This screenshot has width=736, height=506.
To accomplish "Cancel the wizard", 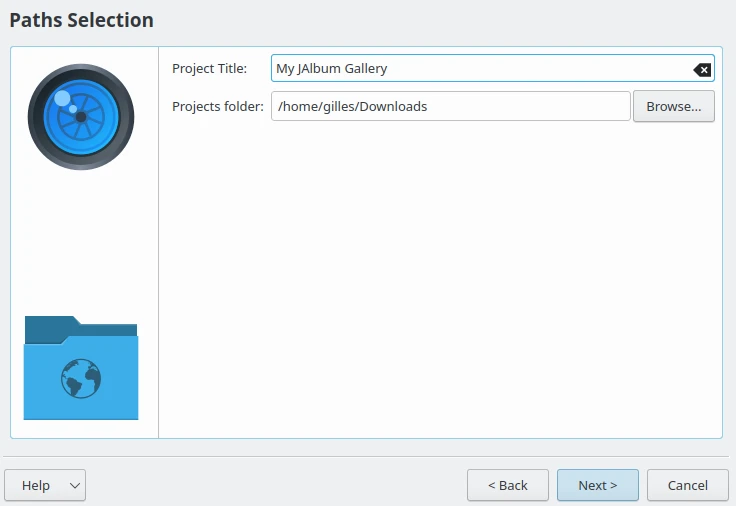I will (x=687, y=486).
